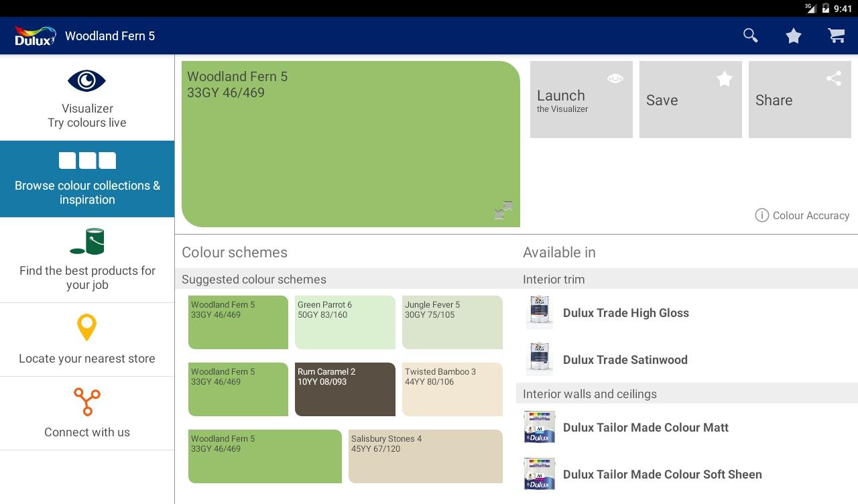Tap the Visualizer eye icon in sidebar
Viewport: 858px width, 504px height.
pos(87,81)
